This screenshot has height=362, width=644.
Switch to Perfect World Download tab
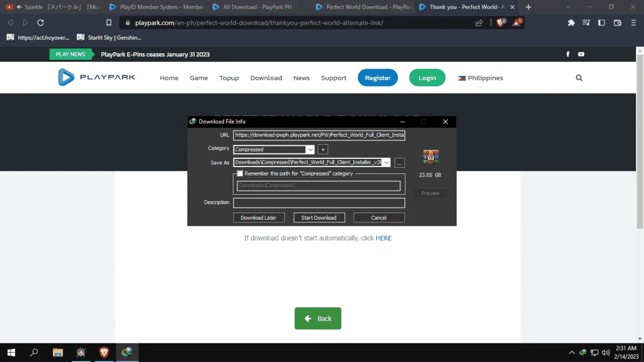[363, 7]
